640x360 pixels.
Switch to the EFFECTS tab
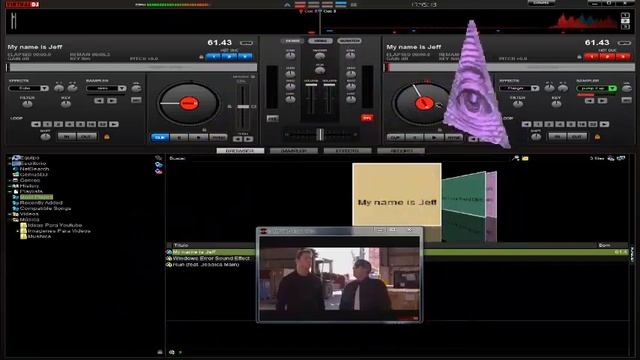pyautogui.click(x=347, y=151)
